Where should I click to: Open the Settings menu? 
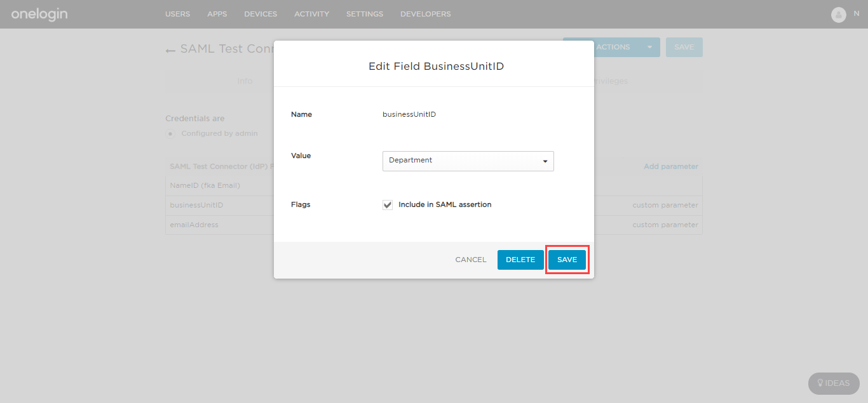365,14
